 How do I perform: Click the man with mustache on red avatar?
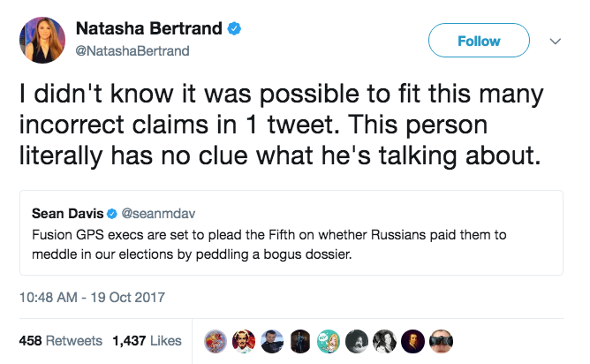pos(244,341)
